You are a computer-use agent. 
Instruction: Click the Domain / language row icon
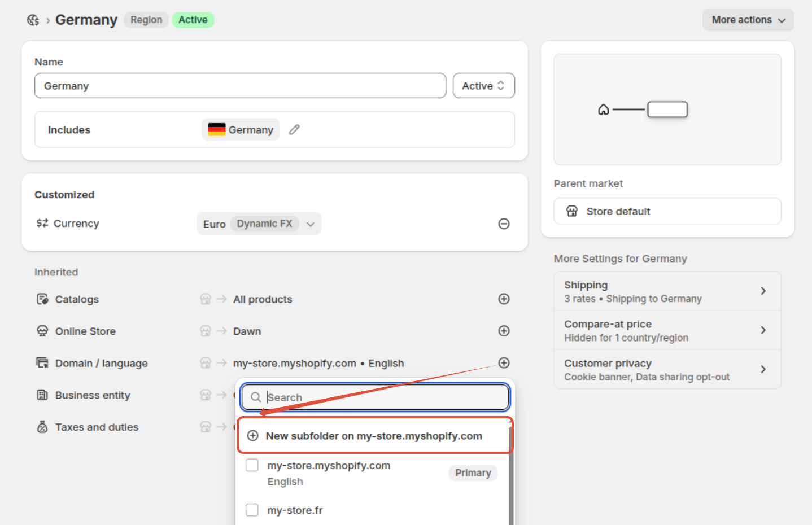tap(42, 363)
